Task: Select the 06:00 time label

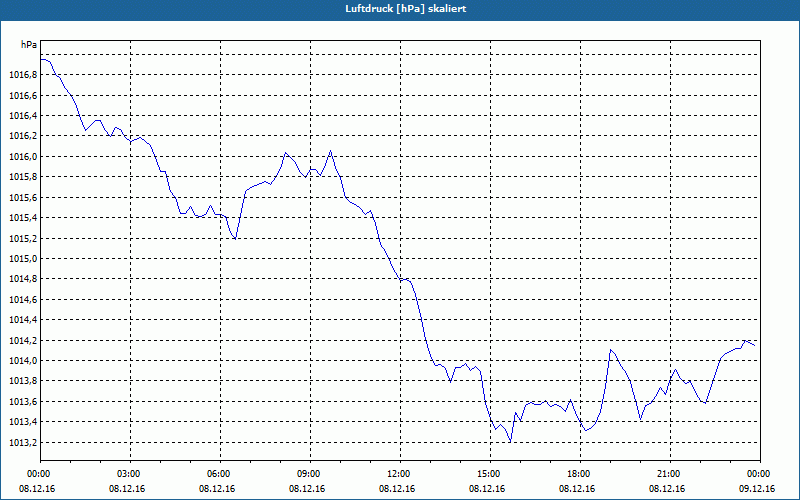Action: click(x=217, y=474)
